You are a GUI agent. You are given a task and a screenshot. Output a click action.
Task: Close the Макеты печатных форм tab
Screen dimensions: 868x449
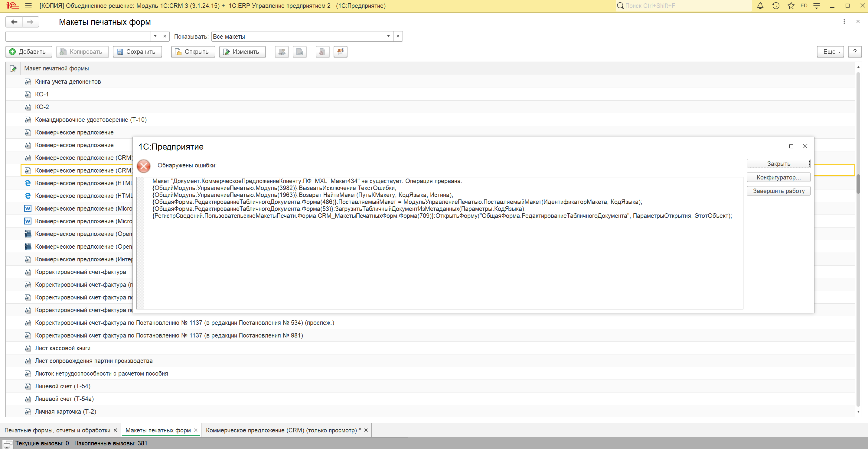click(x=196, y=431)
